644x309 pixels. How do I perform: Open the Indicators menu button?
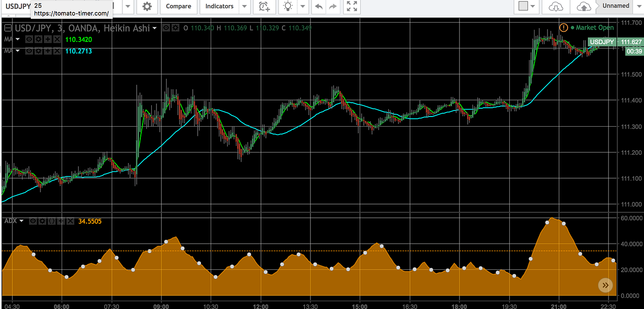pyautogui.click(x=219, y=6)
